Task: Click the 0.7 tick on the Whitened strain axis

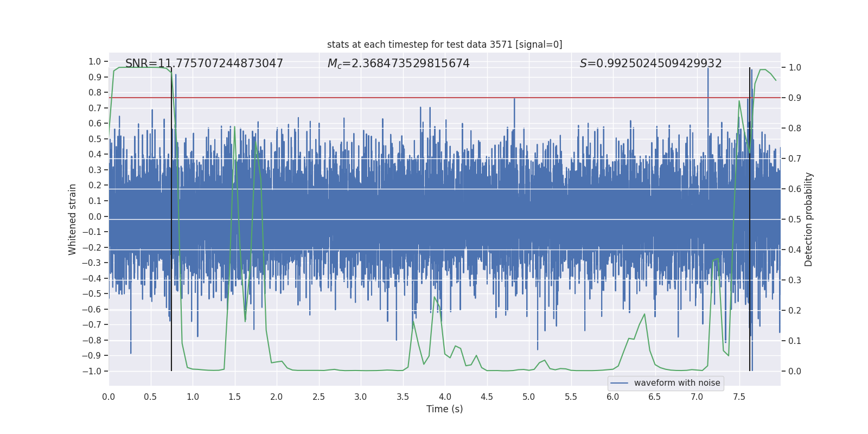Action: coord(95,108)
